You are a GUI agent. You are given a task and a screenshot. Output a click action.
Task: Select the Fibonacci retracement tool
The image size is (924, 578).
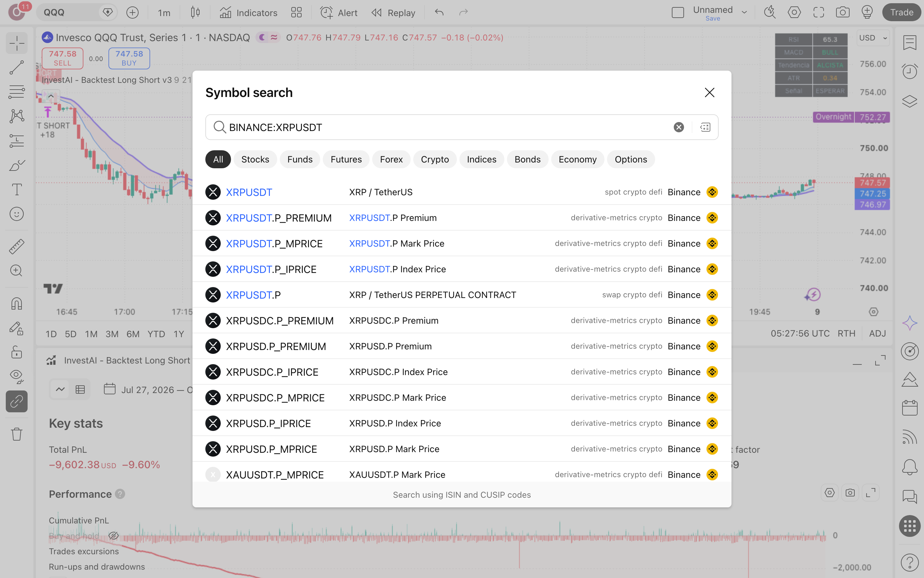[16, 92]
